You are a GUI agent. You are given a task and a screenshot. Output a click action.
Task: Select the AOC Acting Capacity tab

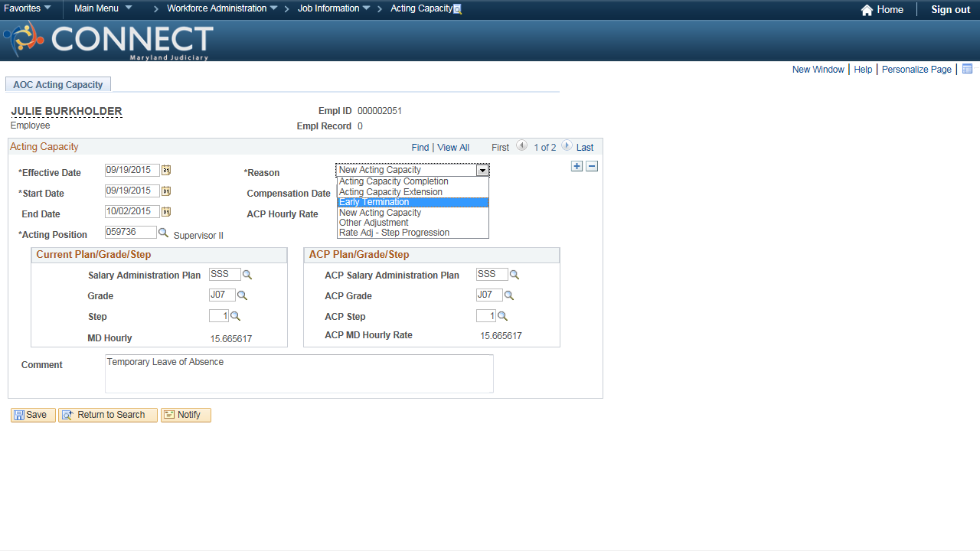tap(58, 85)
